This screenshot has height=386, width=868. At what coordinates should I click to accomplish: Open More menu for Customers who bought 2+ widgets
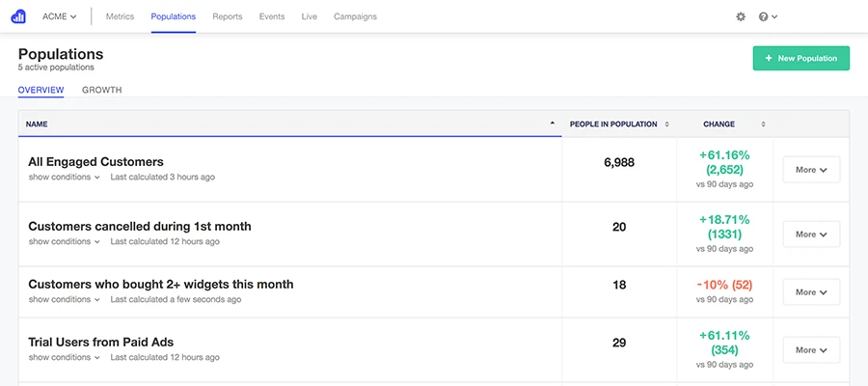pyautogui.click(x=811, y=291)
